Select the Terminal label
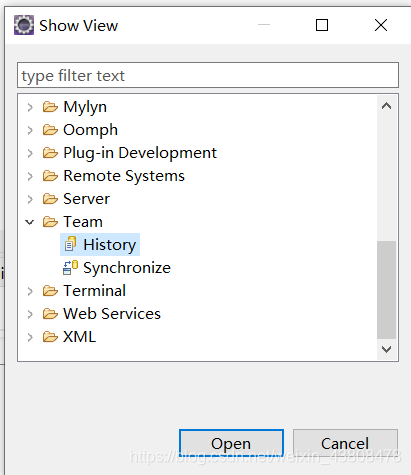411x475 pixels. tap(95, 291)
